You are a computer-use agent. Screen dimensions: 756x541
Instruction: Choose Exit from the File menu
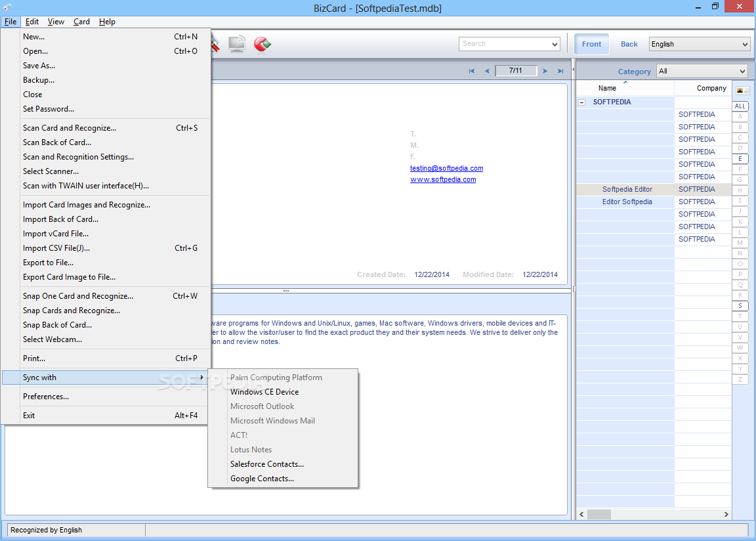click(106, 416)
